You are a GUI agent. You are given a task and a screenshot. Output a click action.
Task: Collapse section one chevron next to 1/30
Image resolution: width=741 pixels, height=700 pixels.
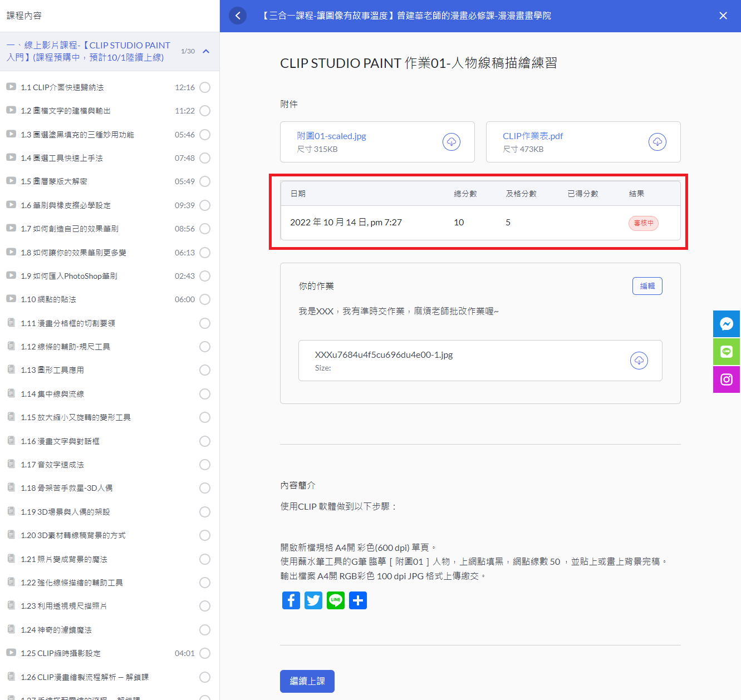coord(206,51)
